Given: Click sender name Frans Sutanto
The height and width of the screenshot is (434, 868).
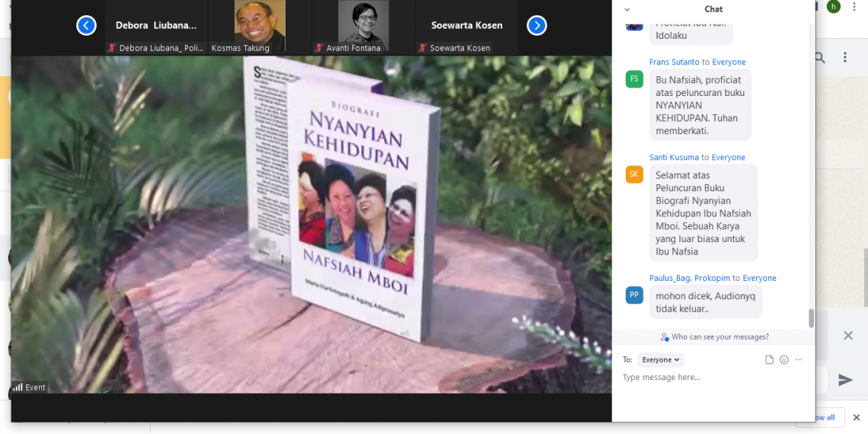Looking at the screenshot, I should click(x=675, y=62).
